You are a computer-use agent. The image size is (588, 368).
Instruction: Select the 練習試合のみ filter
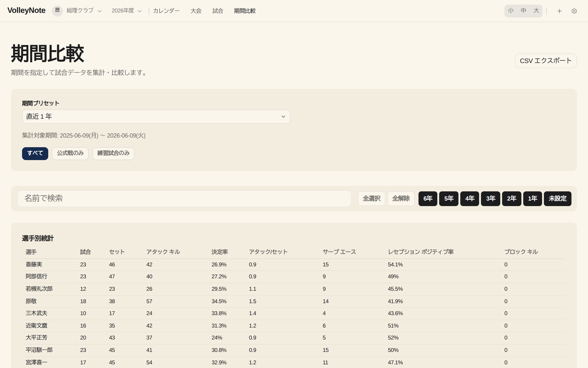tap(113, 153)
